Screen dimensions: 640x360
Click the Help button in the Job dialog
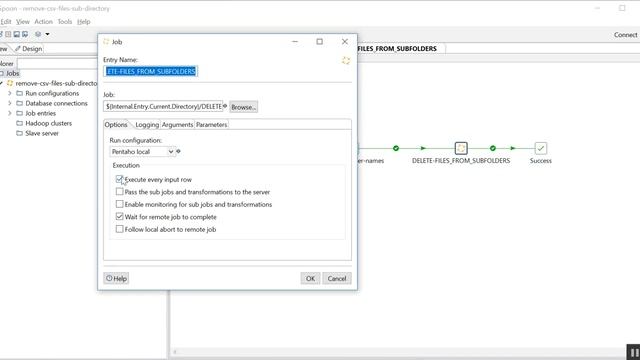[x=116, y=278]
